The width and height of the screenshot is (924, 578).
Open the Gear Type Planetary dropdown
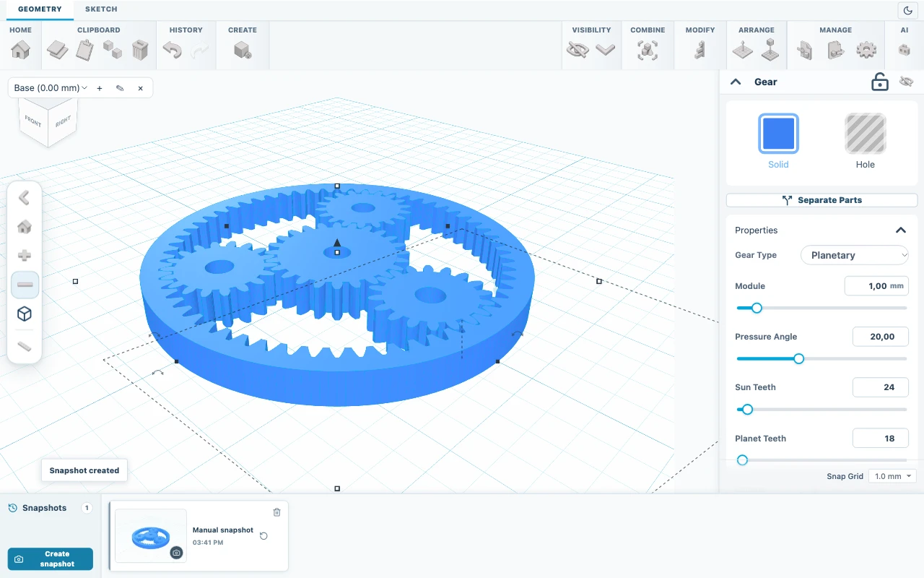tap(855, 255)
